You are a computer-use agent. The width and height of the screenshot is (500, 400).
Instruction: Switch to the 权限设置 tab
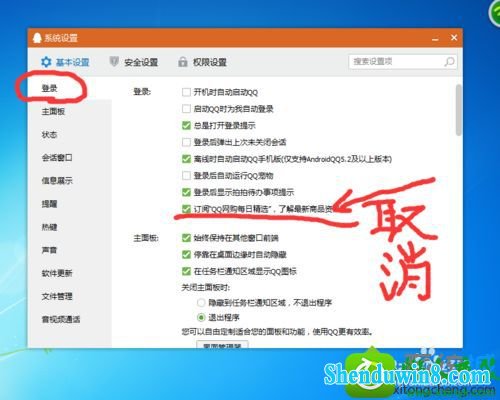point(202,62)
